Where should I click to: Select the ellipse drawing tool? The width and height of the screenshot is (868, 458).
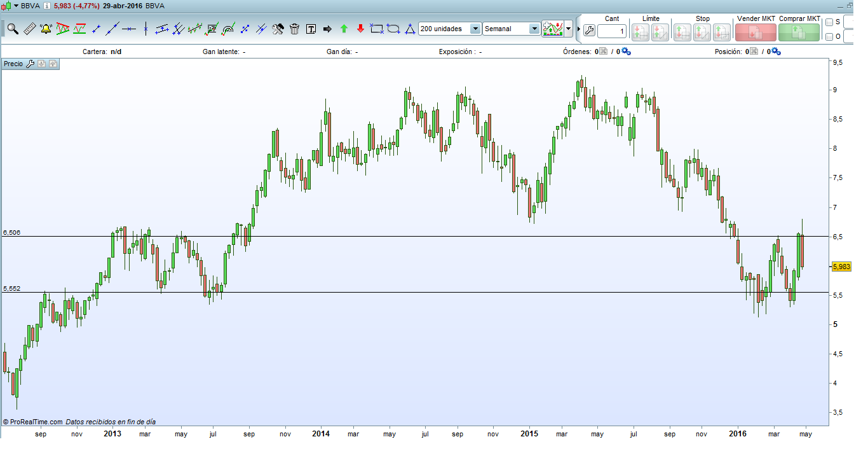click(393, 29)
